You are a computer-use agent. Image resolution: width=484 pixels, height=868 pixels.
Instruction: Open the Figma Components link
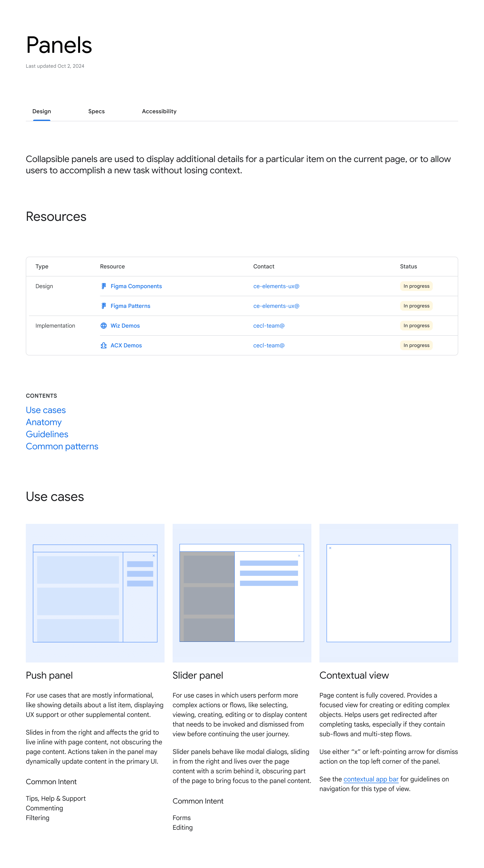point(136,286)
